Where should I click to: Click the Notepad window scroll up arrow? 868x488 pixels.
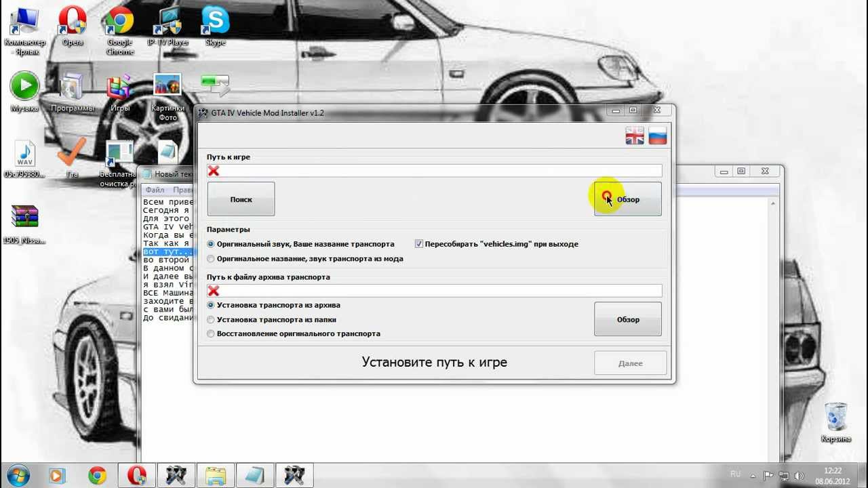click(x=773, y=203)
